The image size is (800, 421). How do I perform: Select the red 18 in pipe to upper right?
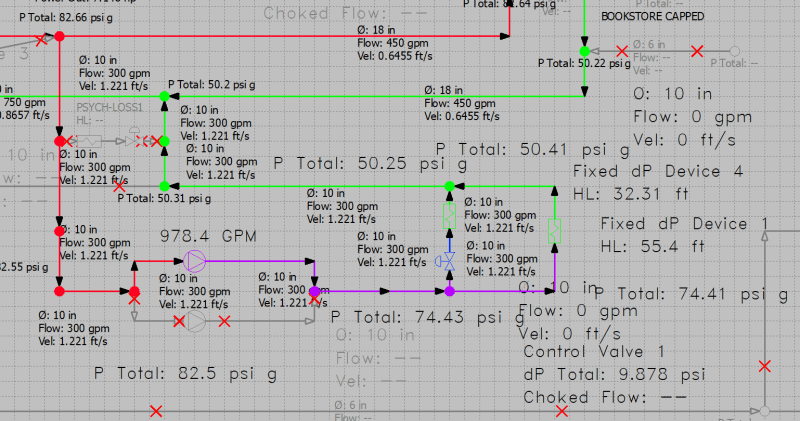(286, 36)
